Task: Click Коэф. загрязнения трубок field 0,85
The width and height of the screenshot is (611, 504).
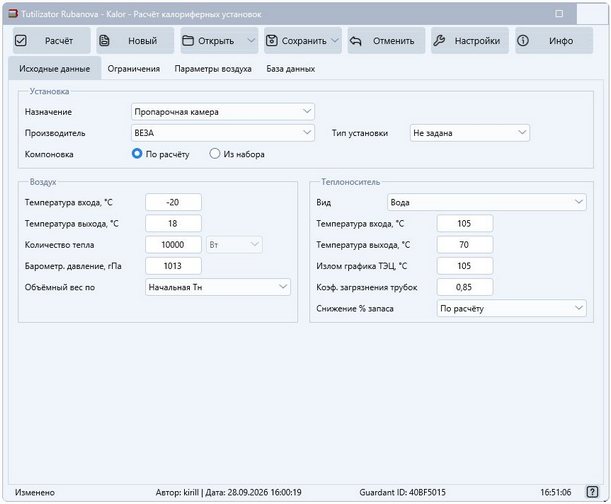Action: click(x=465, y=287)
